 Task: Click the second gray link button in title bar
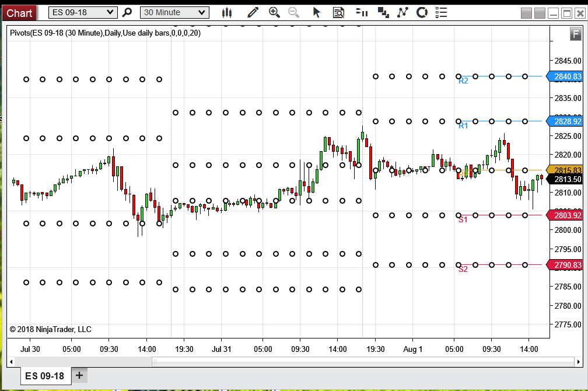click(540, 13)
